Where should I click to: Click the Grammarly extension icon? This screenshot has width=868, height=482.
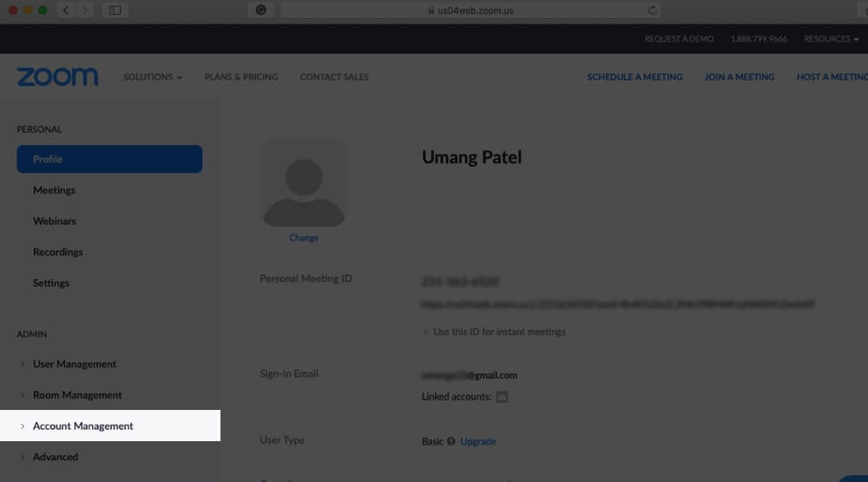click(x=260, y=10)
